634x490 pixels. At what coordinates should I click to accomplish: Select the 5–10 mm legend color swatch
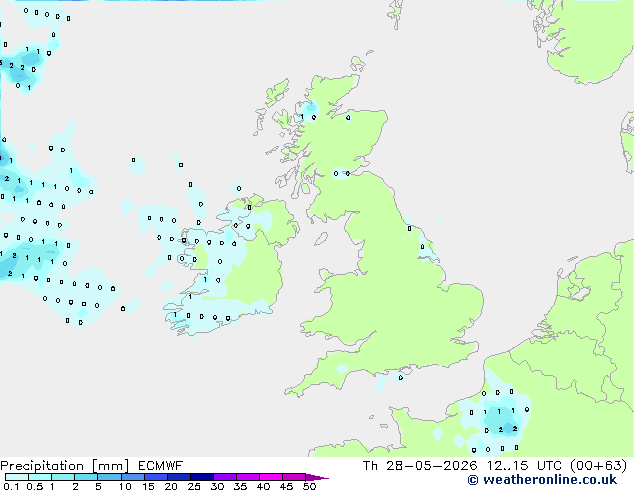point(109,477)
